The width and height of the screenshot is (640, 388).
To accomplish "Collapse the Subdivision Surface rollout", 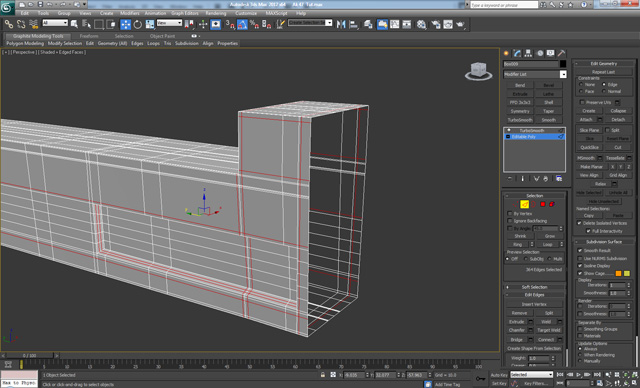I will click(604, 242).
